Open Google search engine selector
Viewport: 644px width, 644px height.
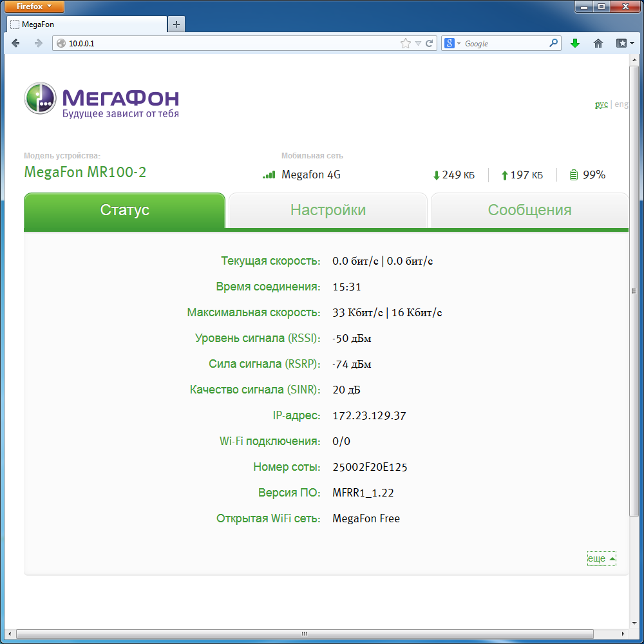pyautogui.click(x=453, y=43)
